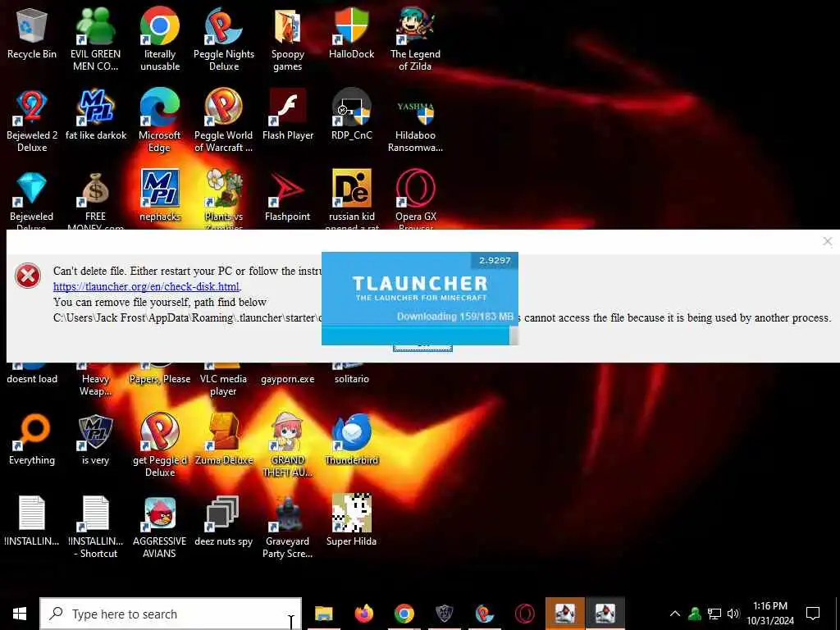
Task: Open the Peggle icon on the taskbar
Action: [x=484, y=614]
